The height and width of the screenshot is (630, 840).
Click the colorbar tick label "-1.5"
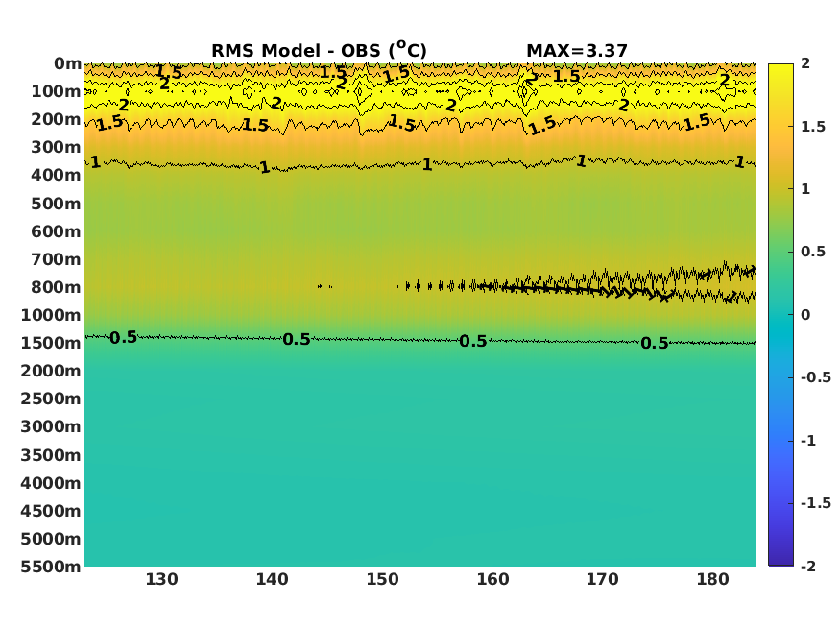click(816, 503)
